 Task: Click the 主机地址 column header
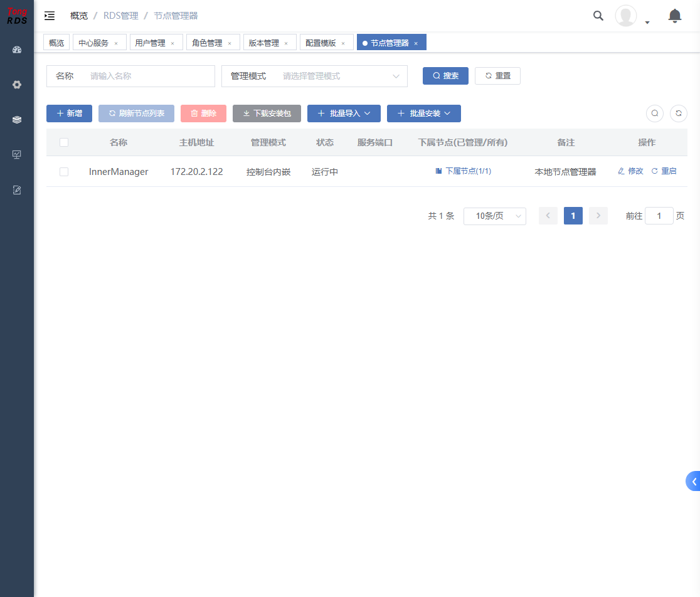[197, 142]
